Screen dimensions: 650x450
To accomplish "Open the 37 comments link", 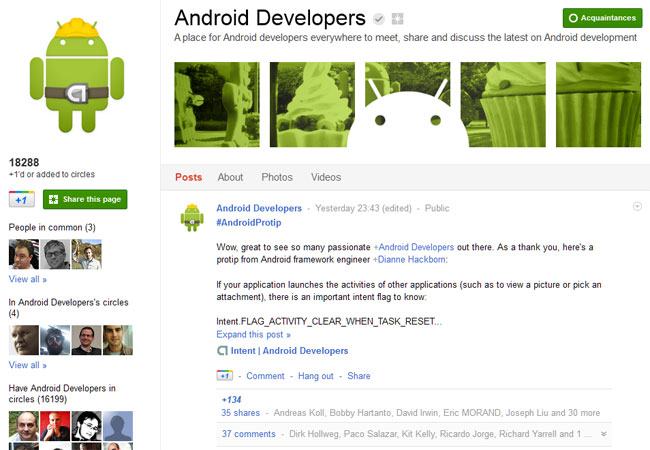I will pyautogui.click(x=248, y=434).
